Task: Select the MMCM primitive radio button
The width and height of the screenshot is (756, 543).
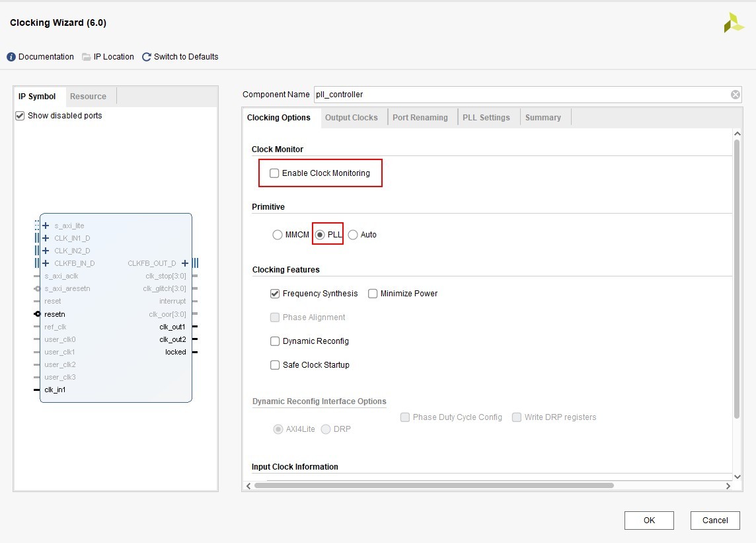Action: click(278, 235)
